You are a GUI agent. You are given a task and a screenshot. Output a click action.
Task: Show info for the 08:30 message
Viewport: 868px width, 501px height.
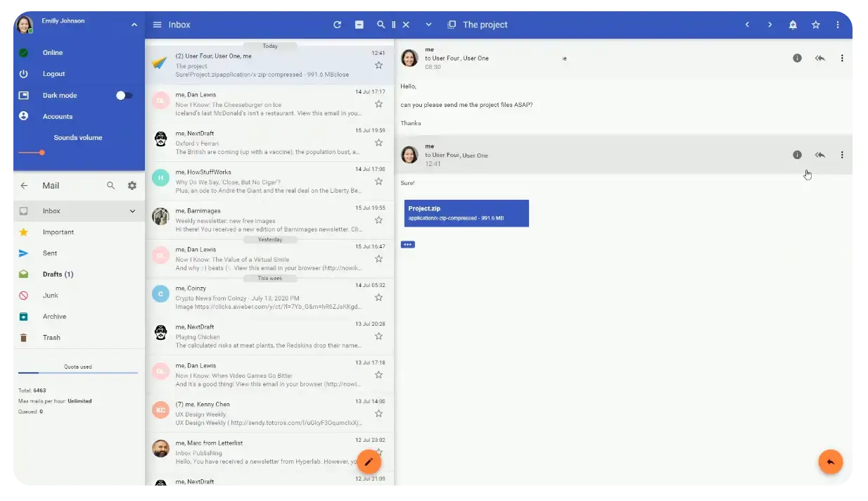[797, 58]
